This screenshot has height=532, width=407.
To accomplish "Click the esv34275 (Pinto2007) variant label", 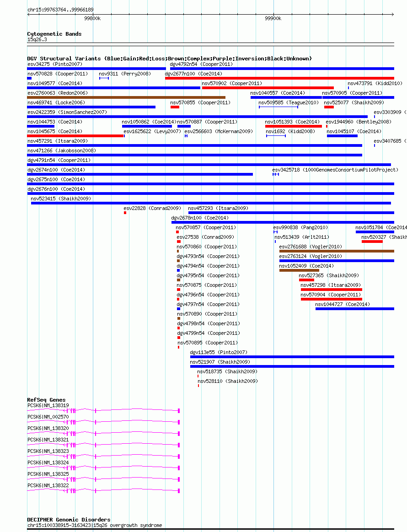I will point(54,64).
